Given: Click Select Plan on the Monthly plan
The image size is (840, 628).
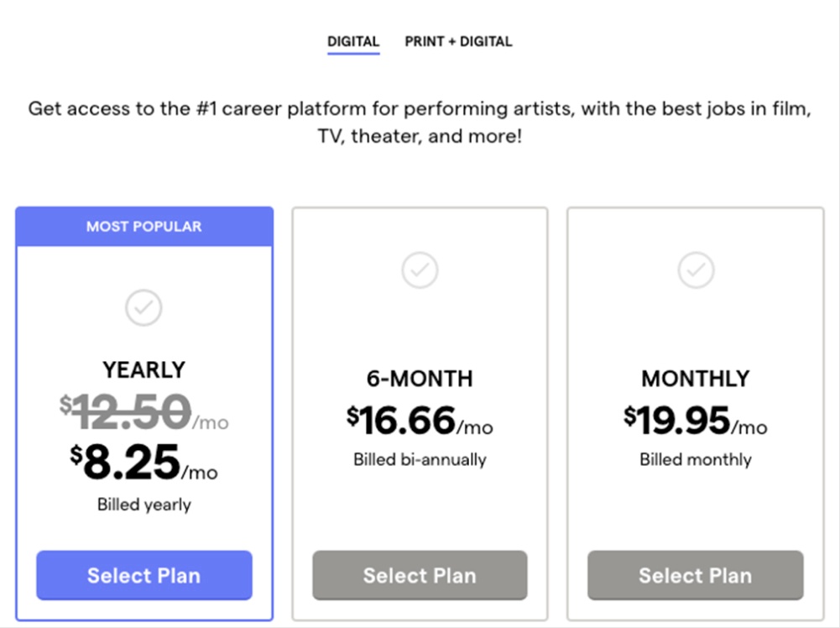Looking at the screenshot, I should 695,575.
